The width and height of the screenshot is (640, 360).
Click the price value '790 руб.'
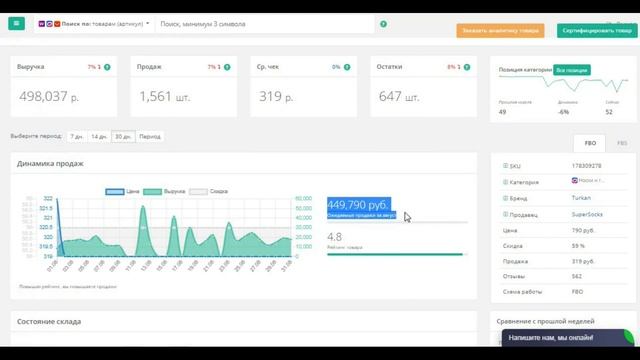point(583,230)
